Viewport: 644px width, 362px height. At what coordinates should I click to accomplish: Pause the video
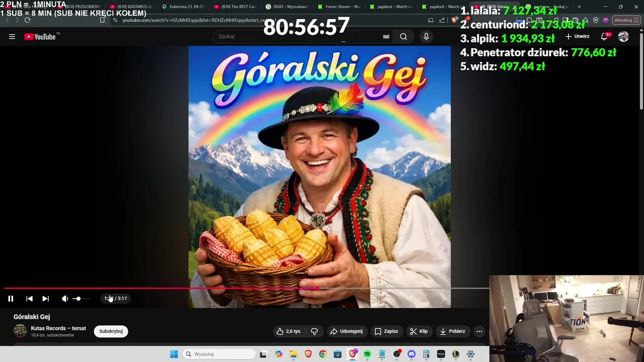click(x=11, y=299)
